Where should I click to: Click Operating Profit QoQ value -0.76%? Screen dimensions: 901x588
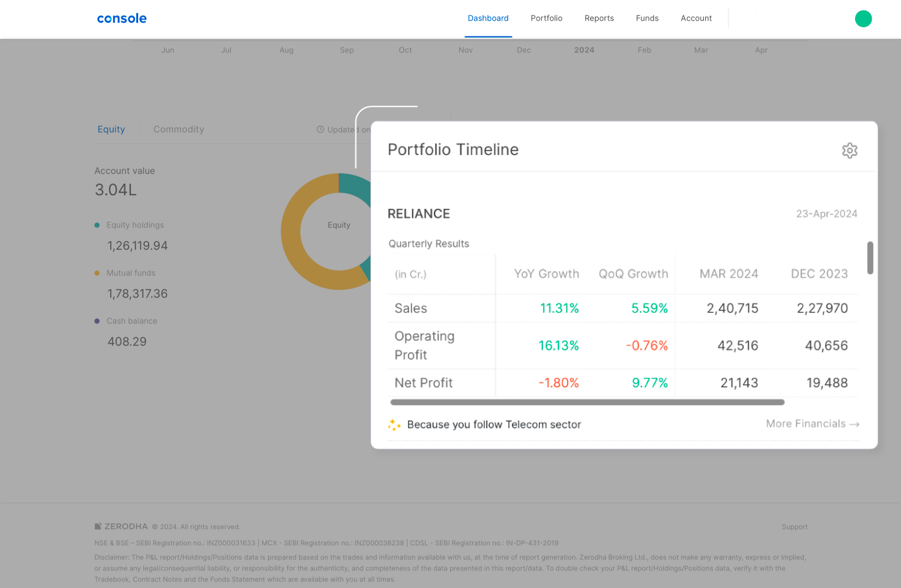647,346
